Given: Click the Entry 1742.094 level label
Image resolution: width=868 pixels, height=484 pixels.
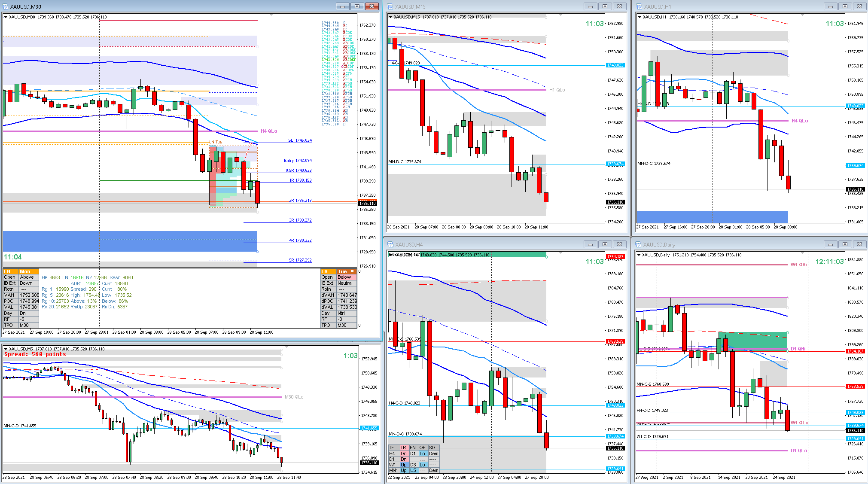Looking at the screenshot, I should pyautogui.click(x=298, y=161).
